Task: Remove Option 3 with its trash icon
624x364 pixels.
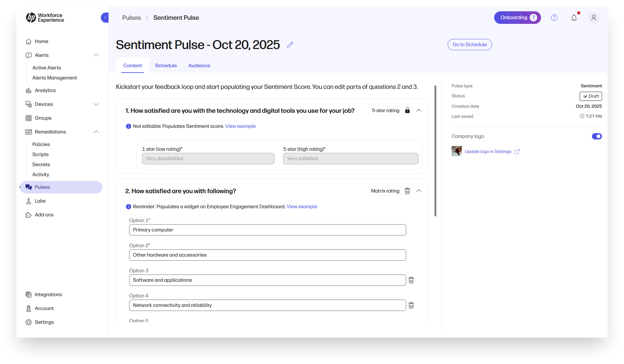Action: [411, 280]
